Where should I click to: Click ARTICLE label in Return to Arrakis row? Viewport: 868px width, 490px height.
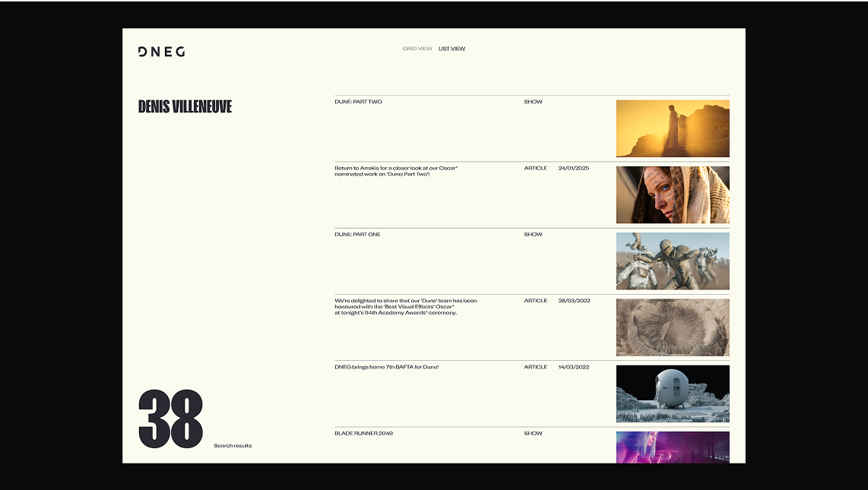point(535,168)
